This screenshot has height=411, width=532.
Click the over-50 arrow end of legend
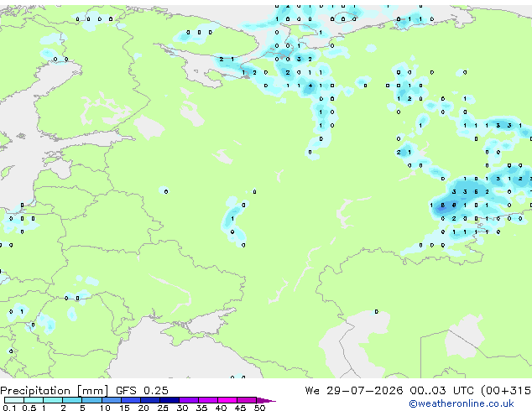[266, 400]
